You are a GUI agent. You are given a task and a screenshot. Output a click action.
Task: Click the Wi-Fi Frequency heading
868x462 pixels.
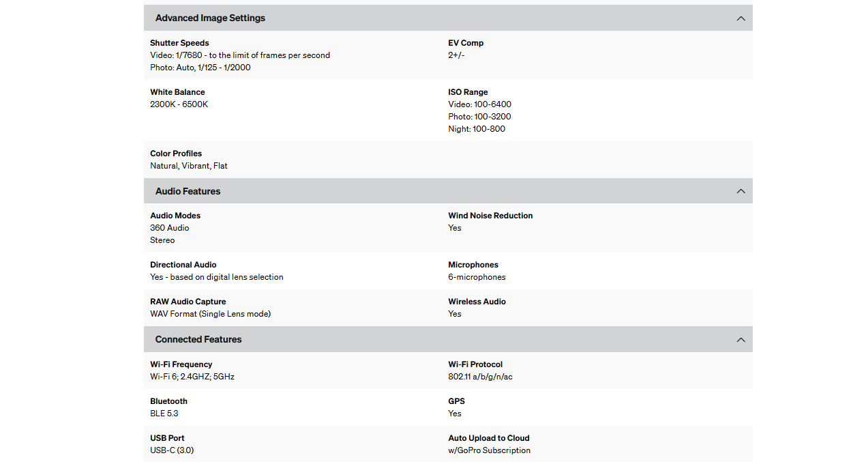(x=181, y=364)
